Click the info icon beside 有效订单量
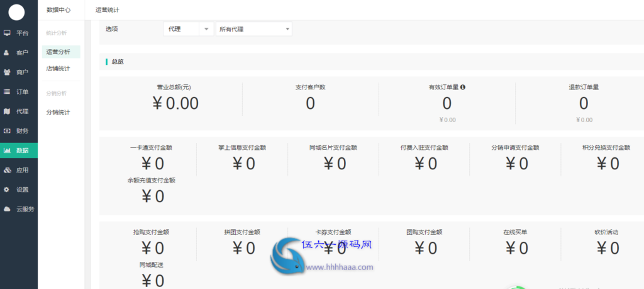 pos(463,87)
